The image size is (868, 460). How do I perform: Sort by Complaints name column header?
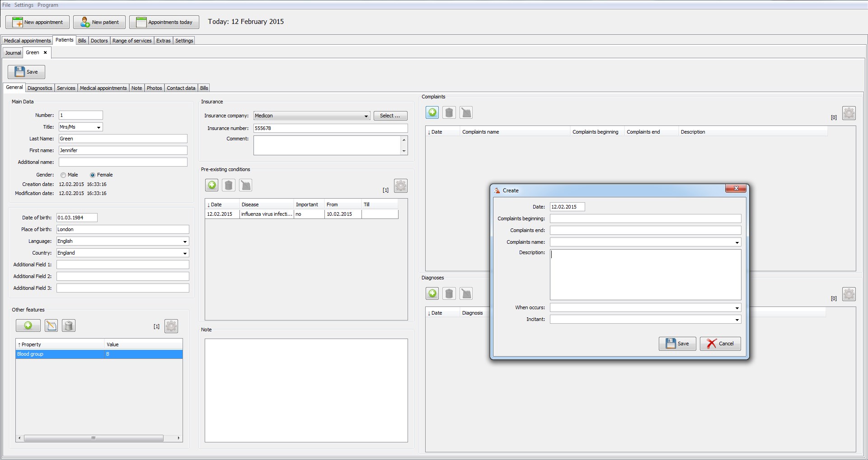tap(515, 132)
